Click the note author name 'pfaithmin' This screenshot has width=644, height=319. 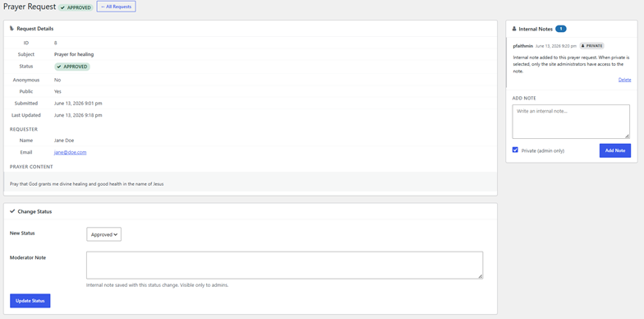[522, 46]
